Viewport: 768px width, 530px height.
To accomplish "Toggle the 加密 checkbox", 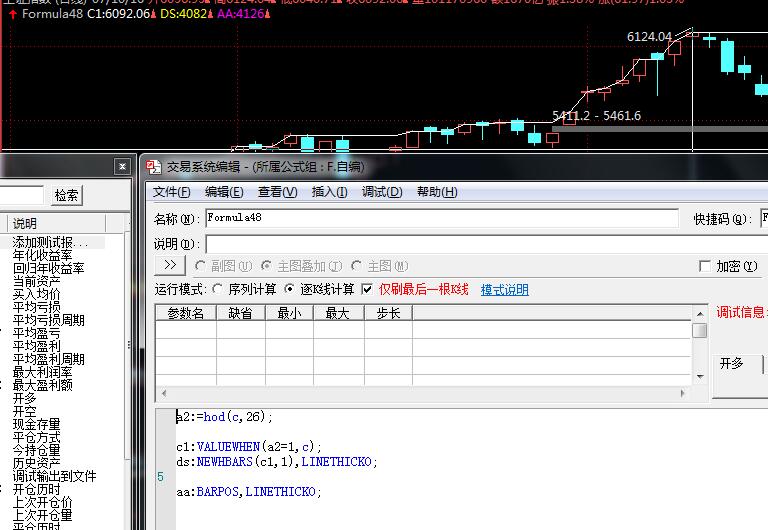I will [x=705, y=266].
